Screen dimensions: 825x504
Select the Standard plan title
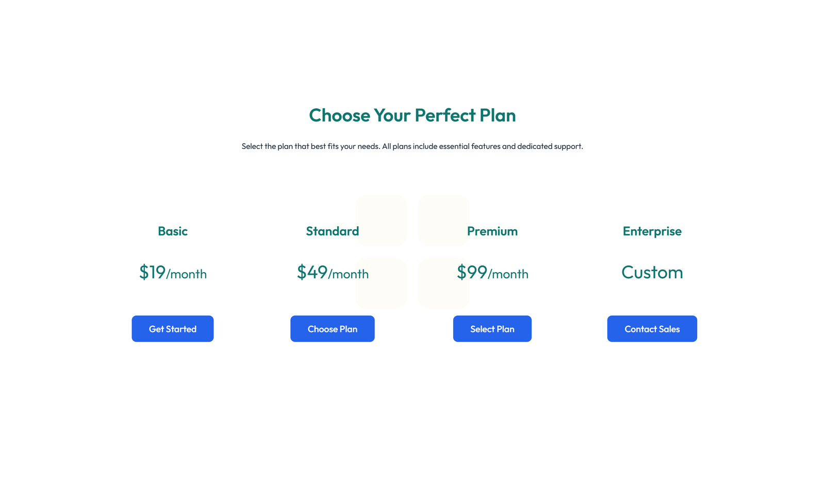pos(332,231)
